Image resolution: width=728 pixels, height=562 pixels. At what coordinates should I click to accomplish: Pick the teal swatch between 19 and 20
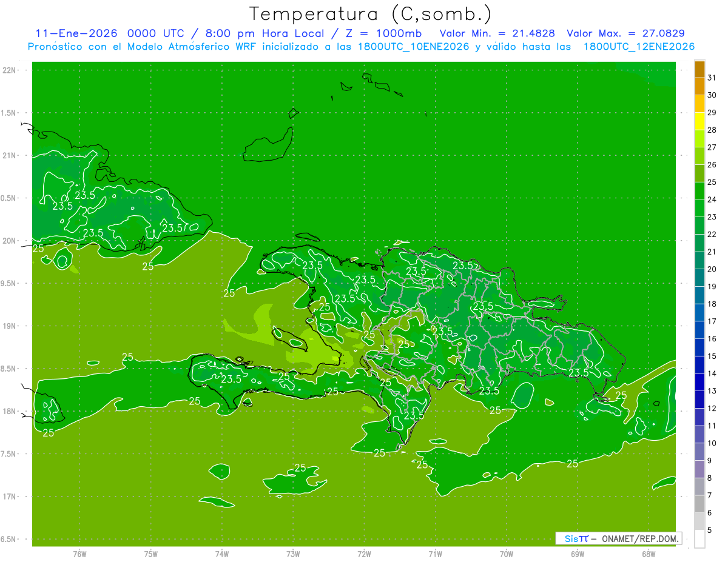[699, 278]
